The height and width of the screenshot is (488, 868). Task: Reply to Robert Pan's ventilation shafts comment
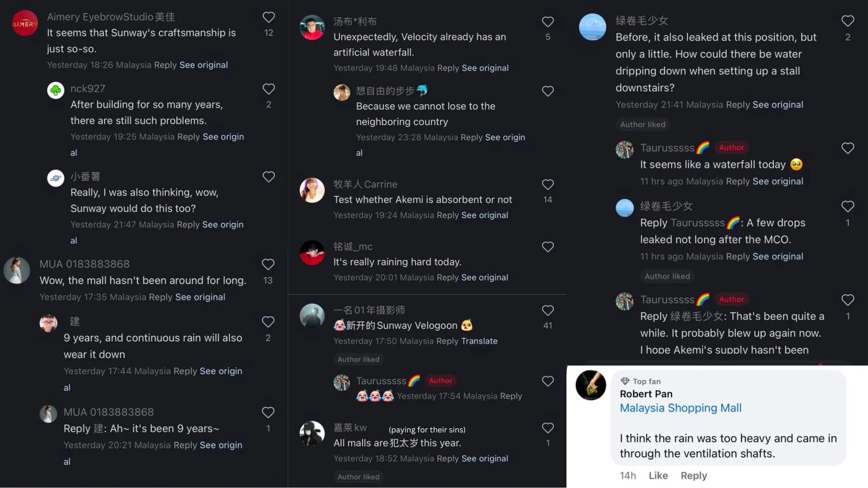point(693,475)
